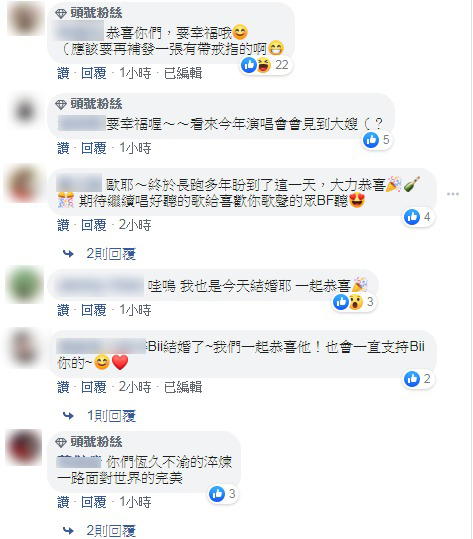Image resolution: width=473 pixels, height=539 pixels.
Task: Open the 已編輯 edit history on first comment
Action: click(x=183, y=73)
